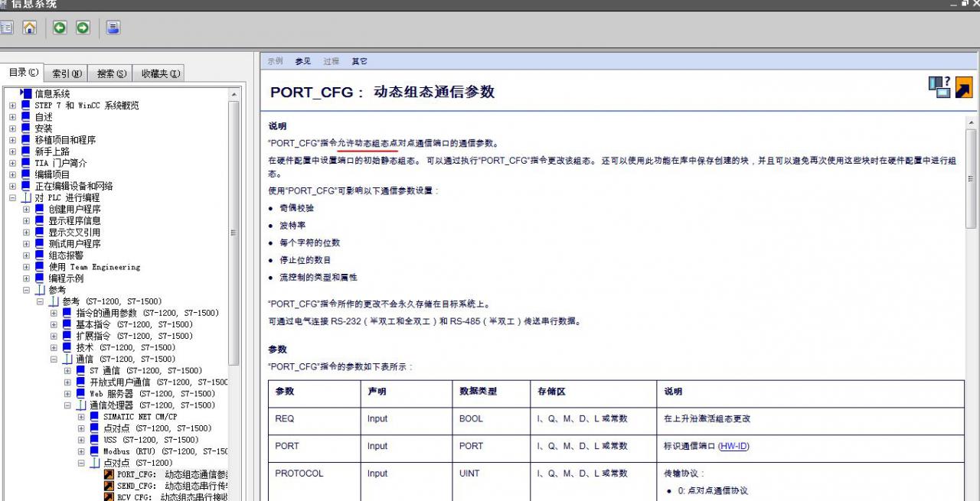The image size is (980, 501).
Task: Collapse the 通信 (S7-1200, S7-1500) node
Action: [x=54, y=359]
